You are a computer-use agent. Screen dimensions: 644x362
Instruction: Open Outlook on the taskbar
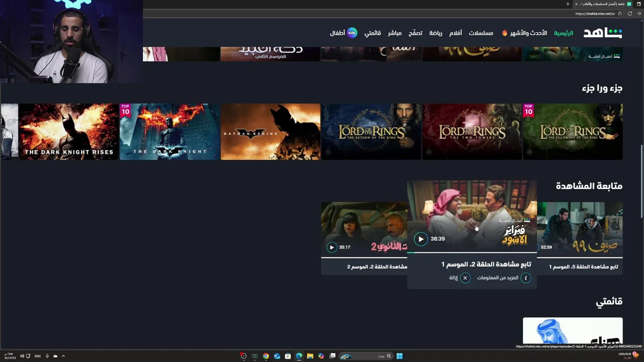[x=277, y=356]
